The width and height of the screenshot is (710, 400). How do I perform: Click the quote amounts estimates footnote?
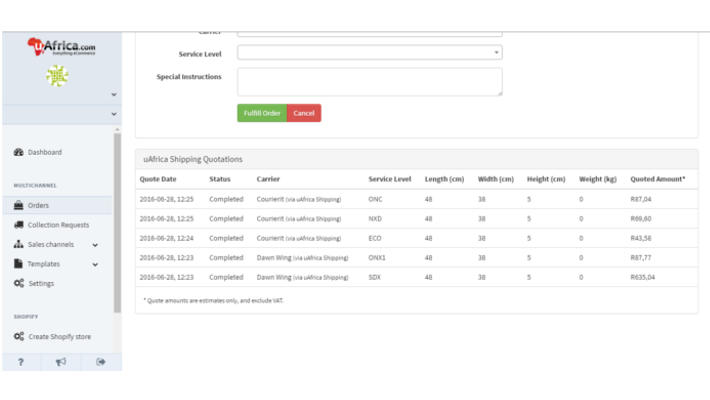tap(213, 300)
